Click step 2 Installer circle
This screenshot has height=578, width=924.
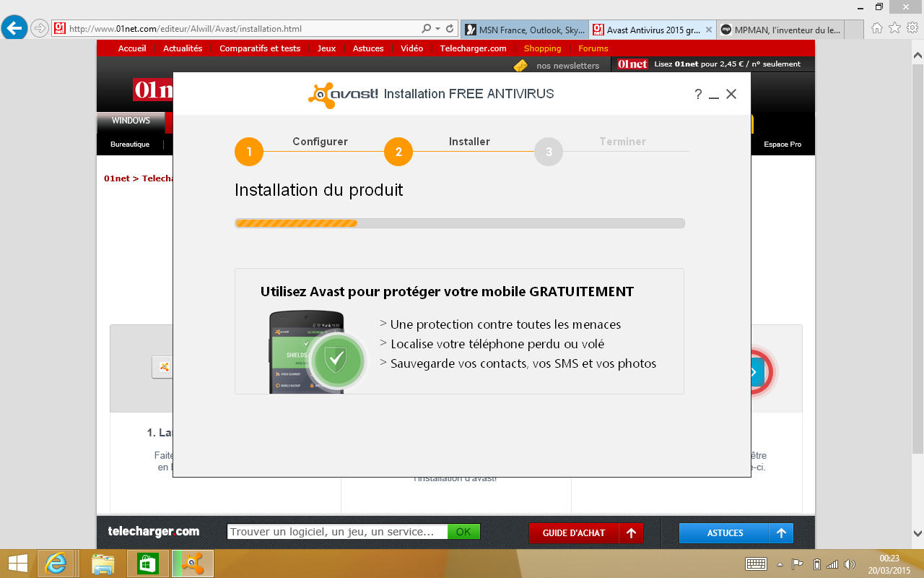398,152
